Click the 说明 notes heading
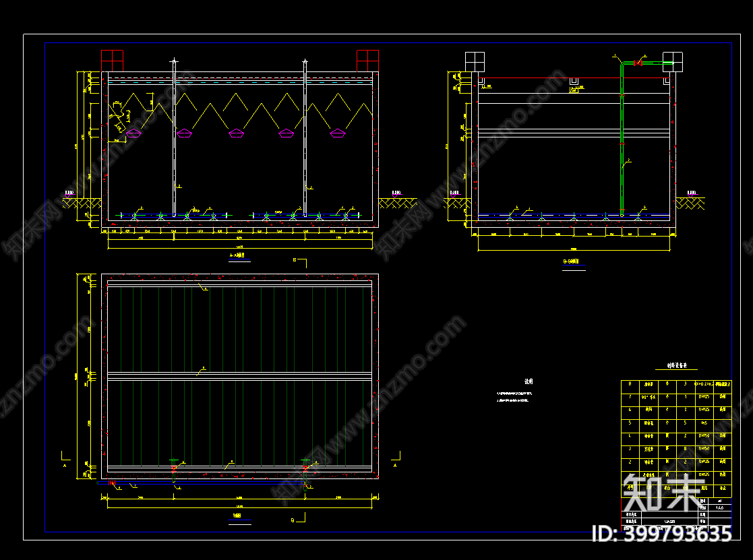 pos(529,381)
